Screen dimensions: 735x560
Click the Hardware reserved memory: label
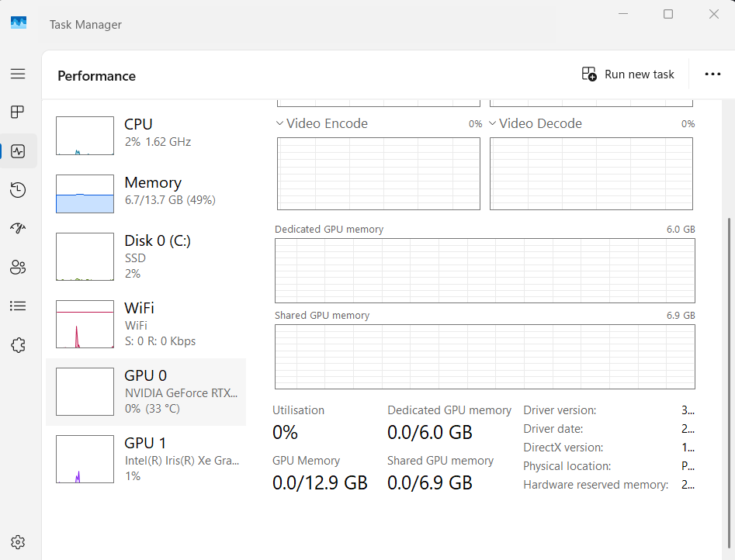tap(596, 485)
